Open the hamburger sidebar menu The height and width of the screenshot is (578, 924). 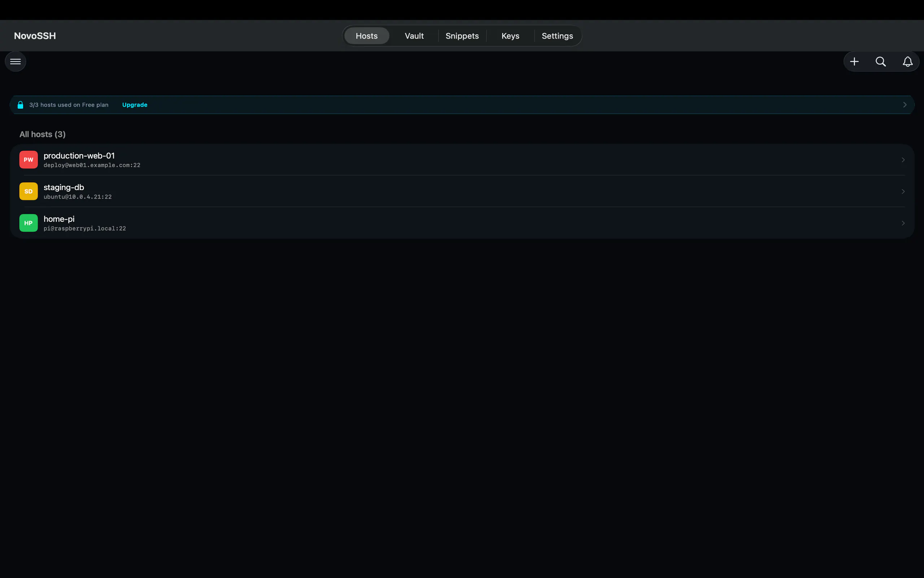coord(15,61)
